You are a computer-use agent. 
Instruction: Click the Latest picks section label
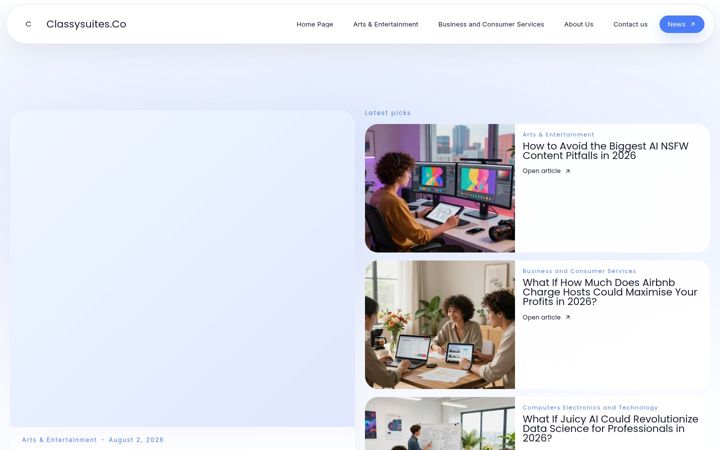[388, 112]
